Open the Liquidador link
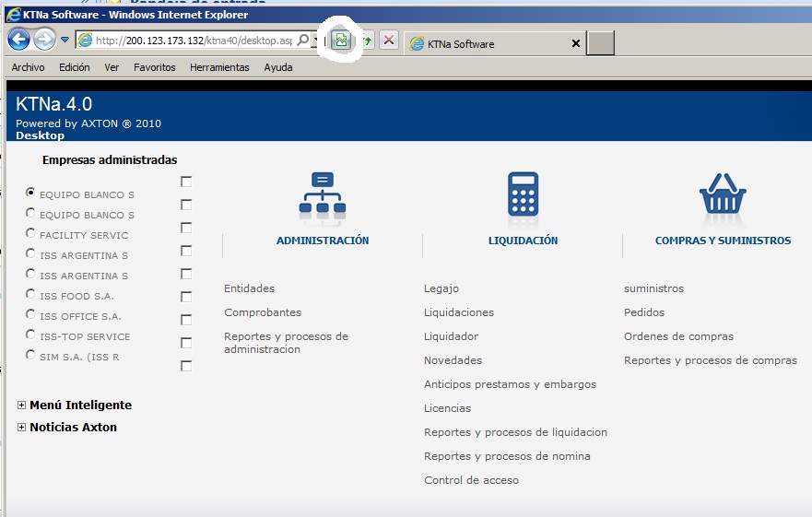812x517 pixels. 451,336
